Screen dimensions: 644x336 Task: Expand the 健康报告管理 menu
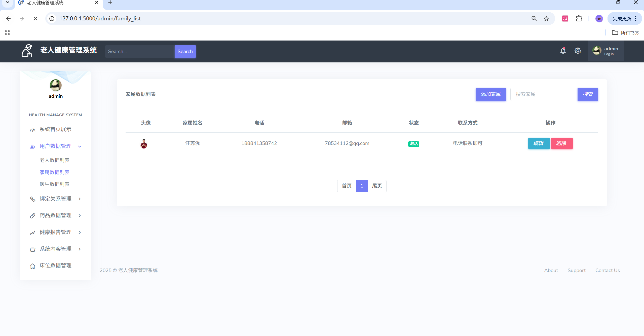point(56,232)
